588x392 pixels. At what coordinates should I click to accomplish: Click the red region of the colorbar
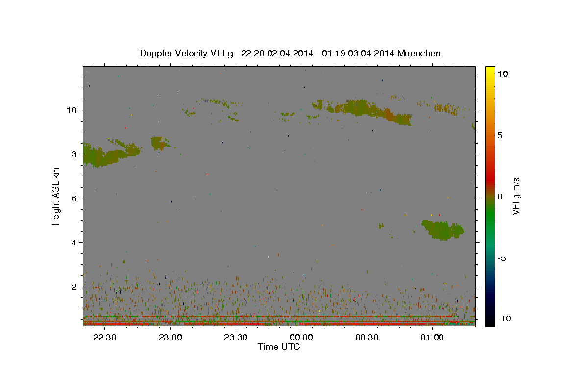point(490,179)
